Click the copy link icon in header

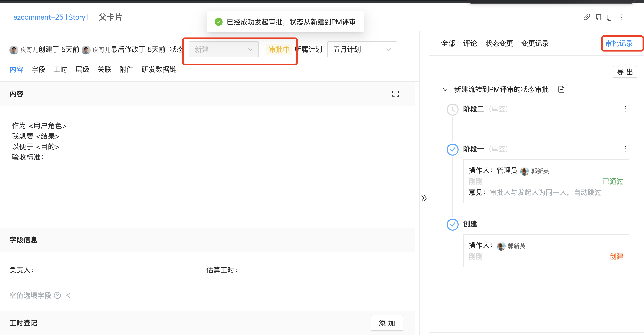(587, 17)
